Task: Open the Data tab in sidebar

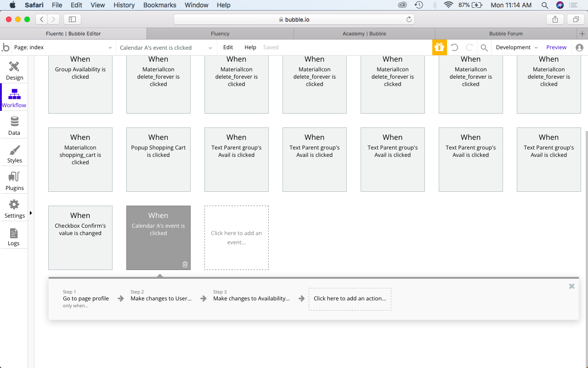Action: (14, 125)
